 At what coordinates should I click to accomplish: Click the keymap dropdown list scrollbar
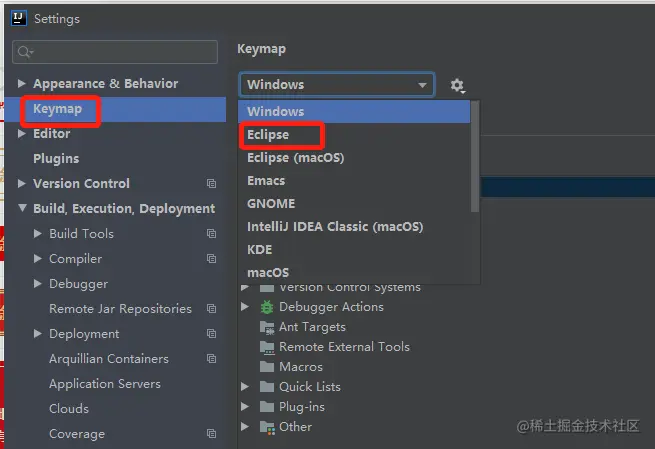tap(475, 157)
